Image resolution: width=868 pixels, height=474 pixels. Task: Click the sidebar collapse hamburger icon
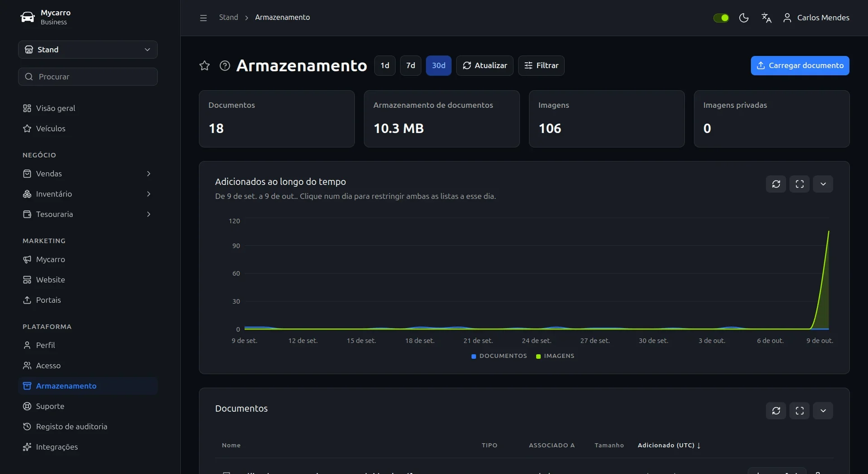coord(203,18)
